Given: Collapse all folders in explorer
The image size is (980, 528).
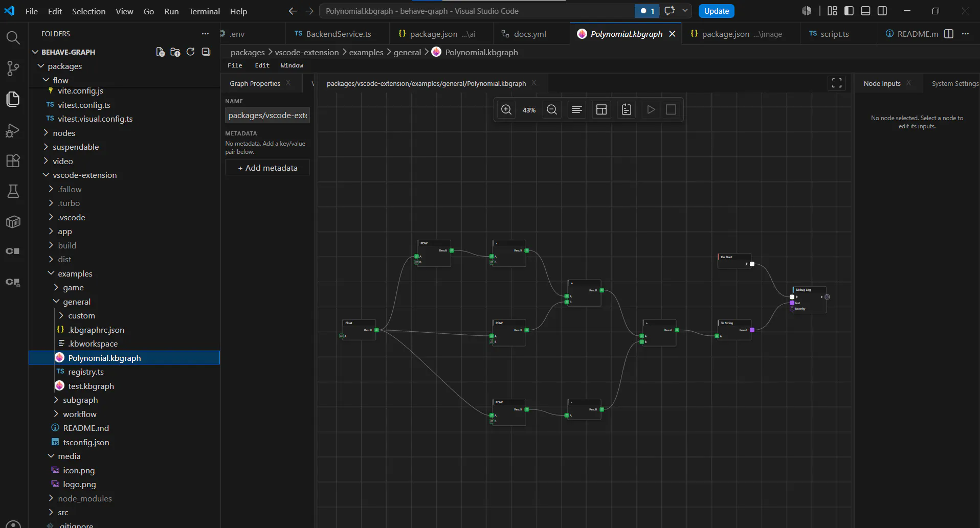Looking at the screenshot, I should [206, 52].
